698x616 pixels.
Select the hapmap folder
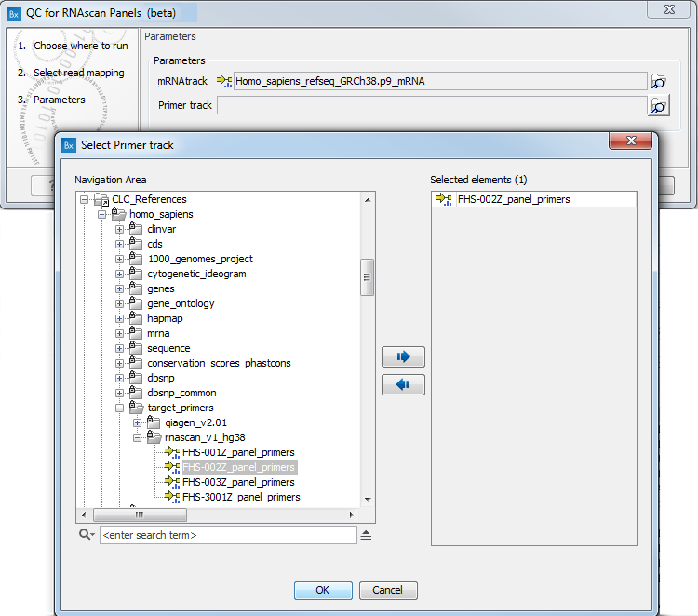coord(165,318)
